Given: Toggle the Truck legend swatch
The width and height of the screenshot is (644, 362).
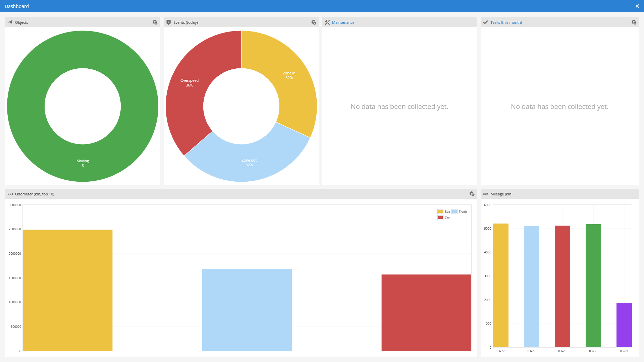Looking at the screenshot, I should tap(454, 212).
